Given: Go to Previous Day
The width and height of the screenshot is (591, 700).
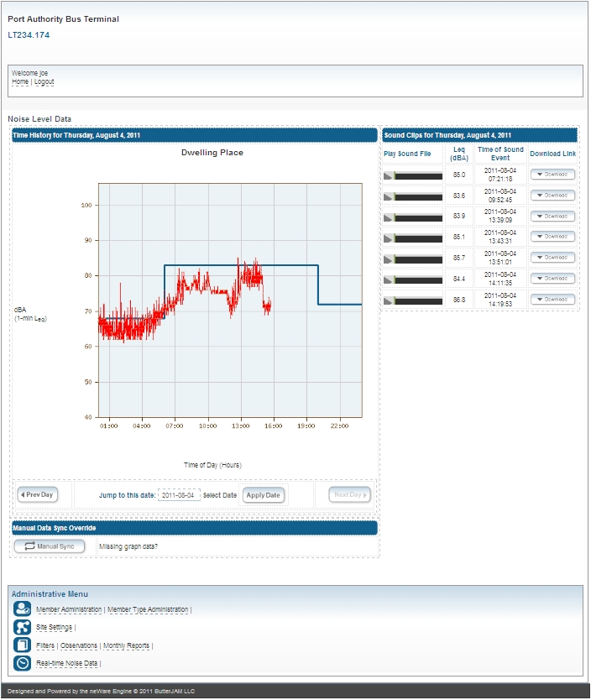Looking at the screenshot, I should click(38, 495).
